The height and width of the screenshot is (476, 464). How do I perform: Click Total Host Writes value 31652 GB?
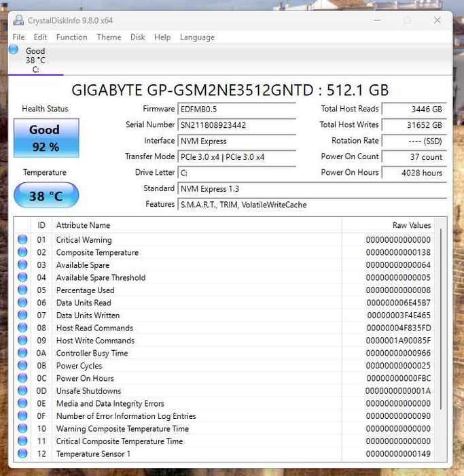(414, 125)
